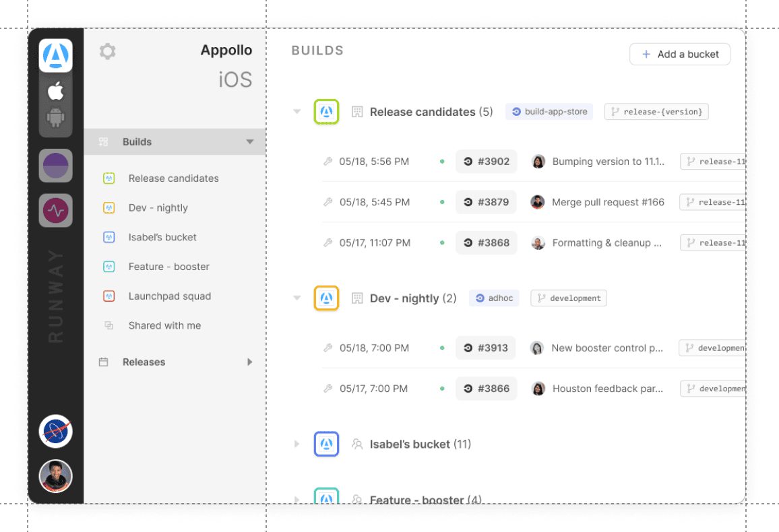Click red Launchpad squad icon in sidebar
The height and width of the screenshot is (532, 779).
pyautogui.click(x=108, y=296)
